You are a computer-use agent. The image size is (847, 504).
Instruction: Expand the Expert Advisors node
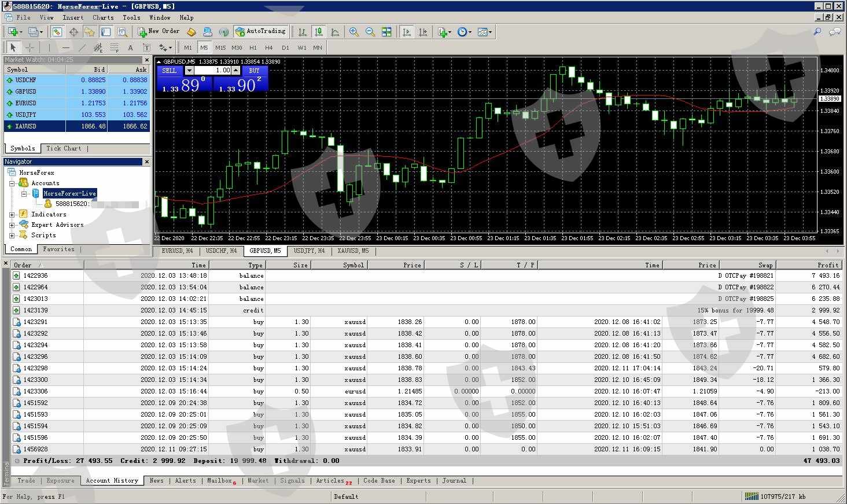(12, 225)
